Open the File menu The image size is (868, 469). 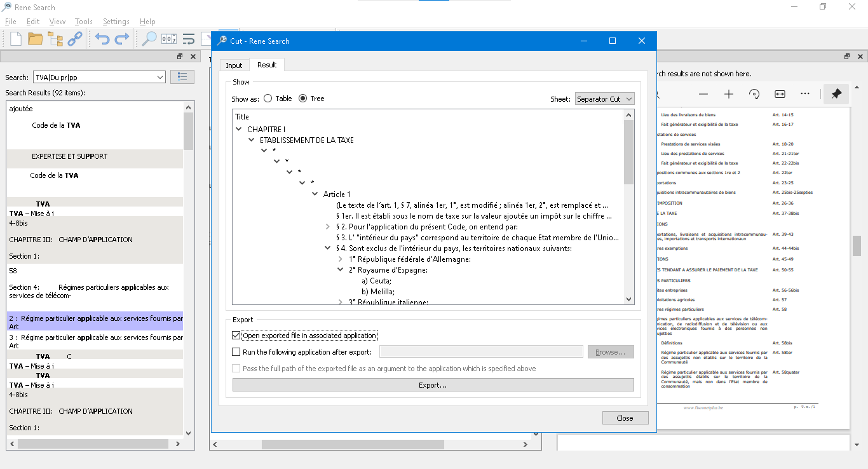[x=11, y=22]
